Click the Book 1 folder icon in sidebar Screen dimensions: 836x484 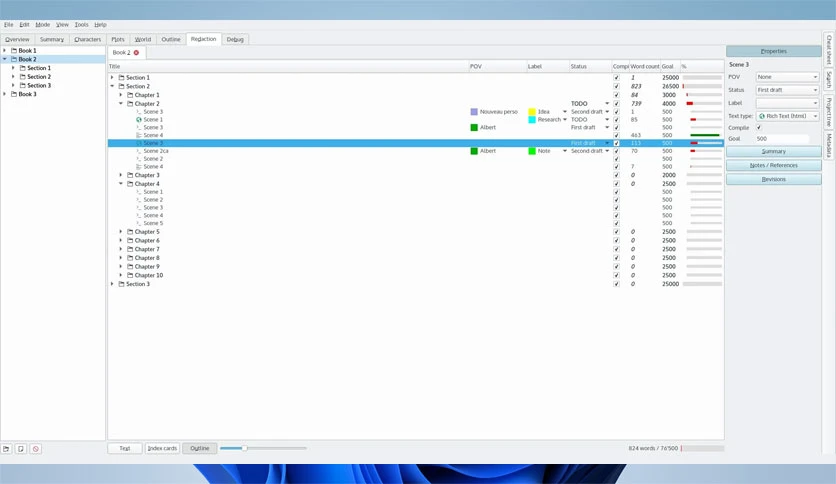tap(14, 51)
